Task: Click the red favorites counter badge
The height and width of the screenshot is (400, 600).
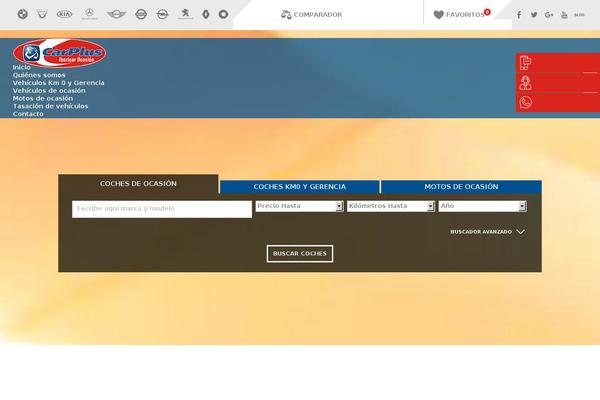Action: click(487, 12)
